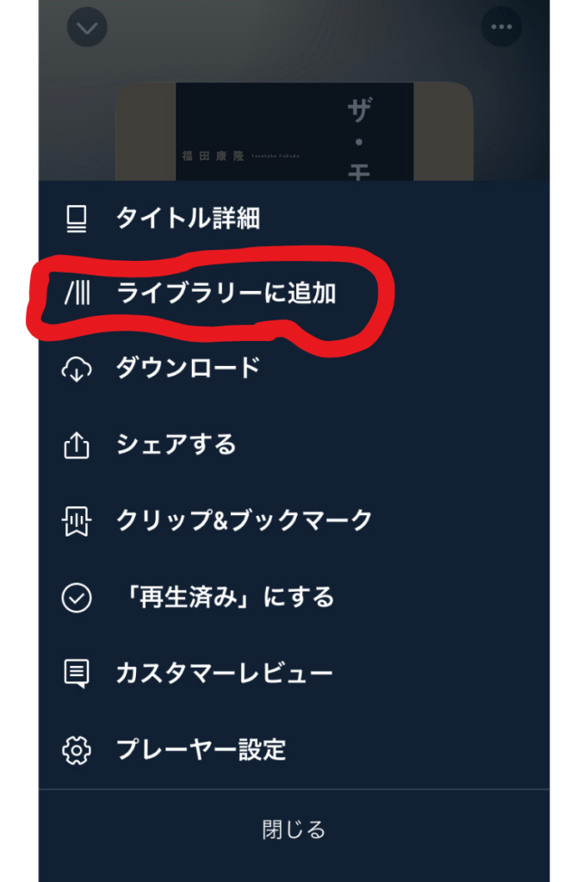Mark title with「再生済み」にする
Image resolution: width=588 pixels, height=882 pixels.
click(x=294, y=598)
